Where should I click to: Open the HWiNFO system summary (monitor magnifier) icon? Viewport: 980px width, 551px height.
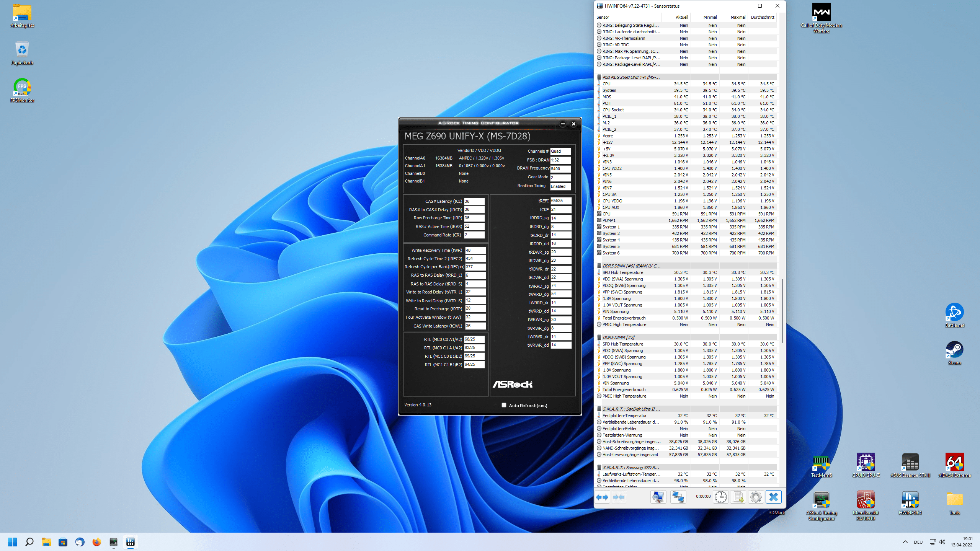(x=658, y=497)
